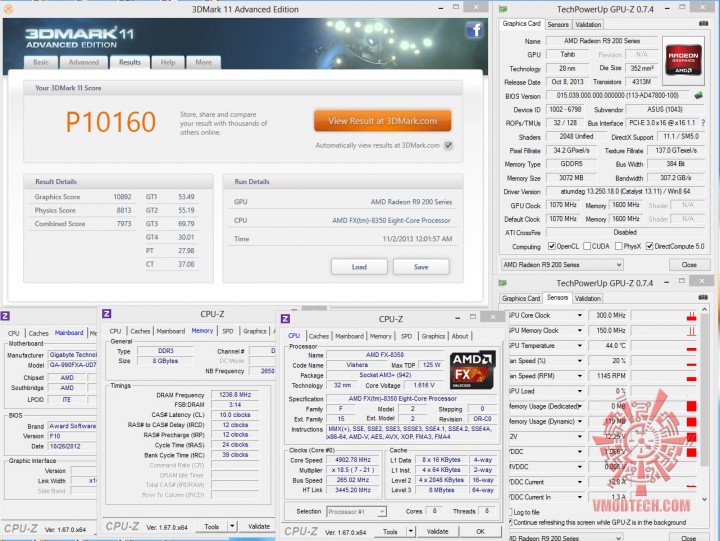Viewport: 720px width, 541px height.
Task: Switch to Advanced tab in 3DMark
Action: tap(84, 62)
